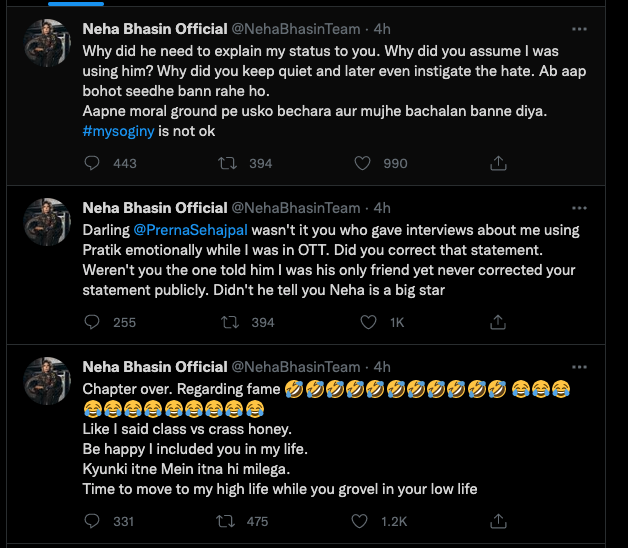Open profile picture on the first tweet

pyautogui.click(x=47, y=43)
